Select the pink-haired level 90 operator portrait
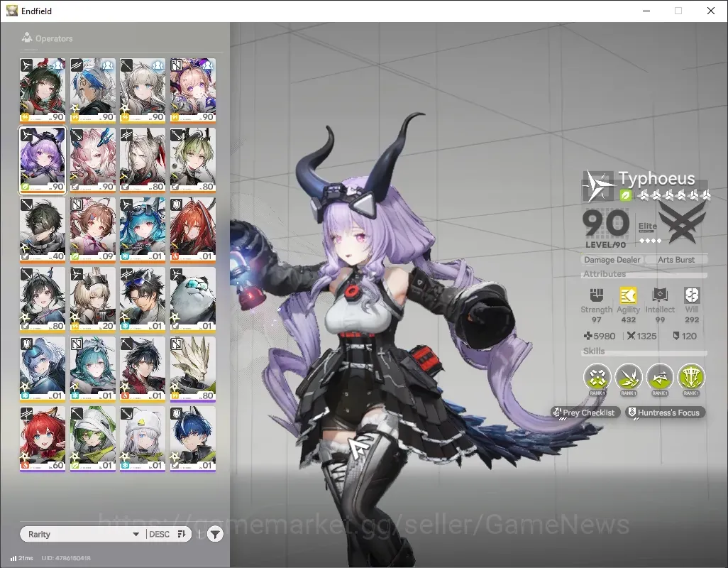Viewport: 728px width, 568px height. (x=93, y=160)
